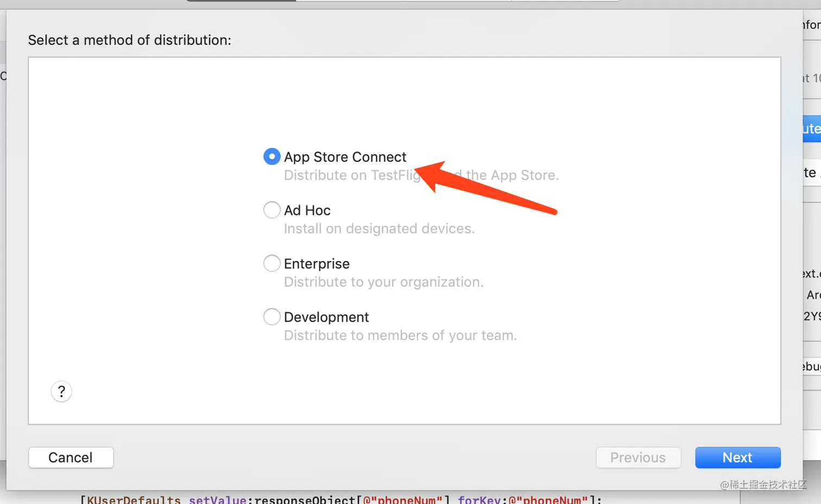
Task: Click the 'Development' option label
Action: (x=326, y=317)
